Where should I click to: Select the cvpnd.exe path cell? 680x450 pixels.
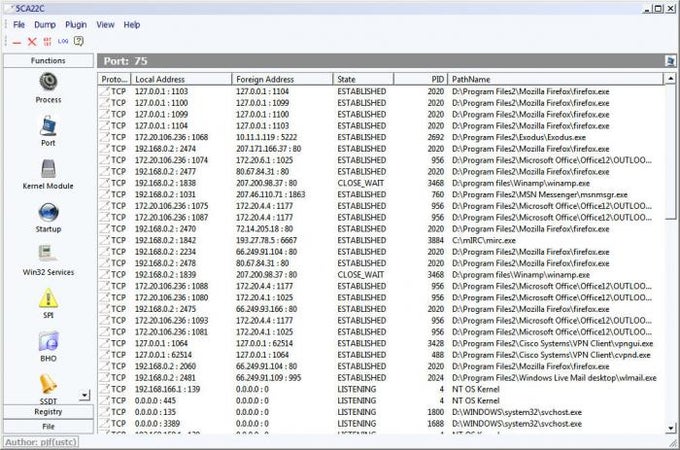(551, 355)
